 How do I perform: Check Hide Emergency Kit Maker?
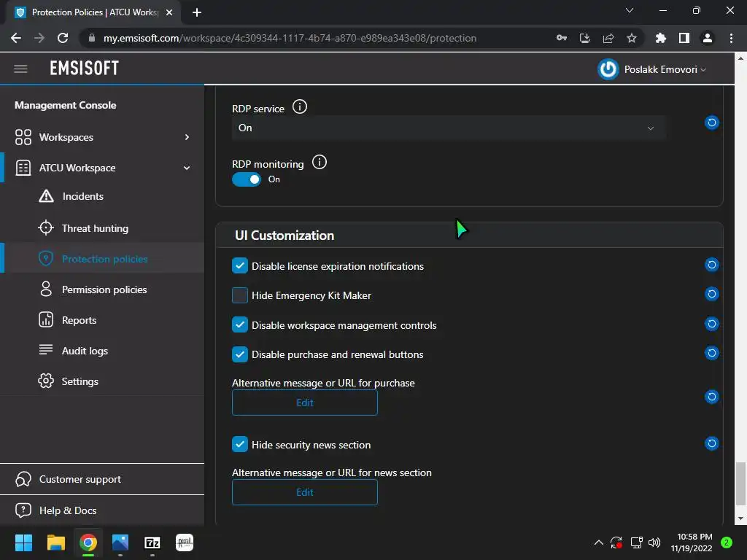(x=239, y=295)
